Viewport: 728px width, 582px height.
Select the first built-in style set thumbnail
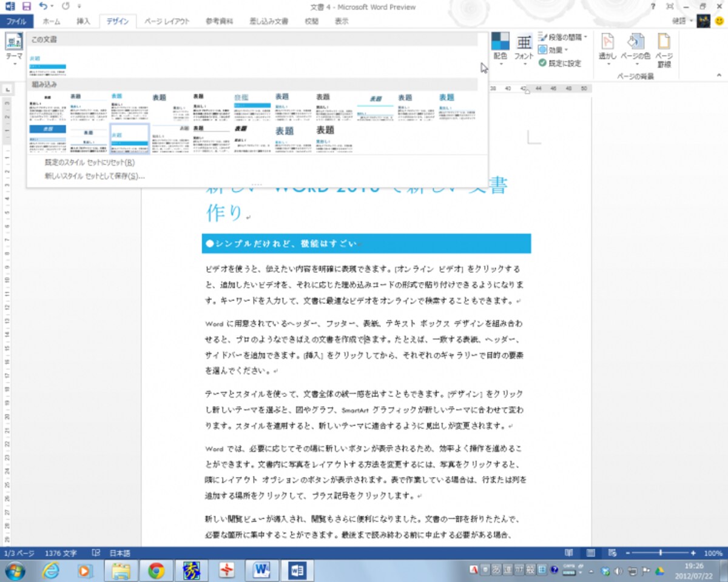pos(47,106)
